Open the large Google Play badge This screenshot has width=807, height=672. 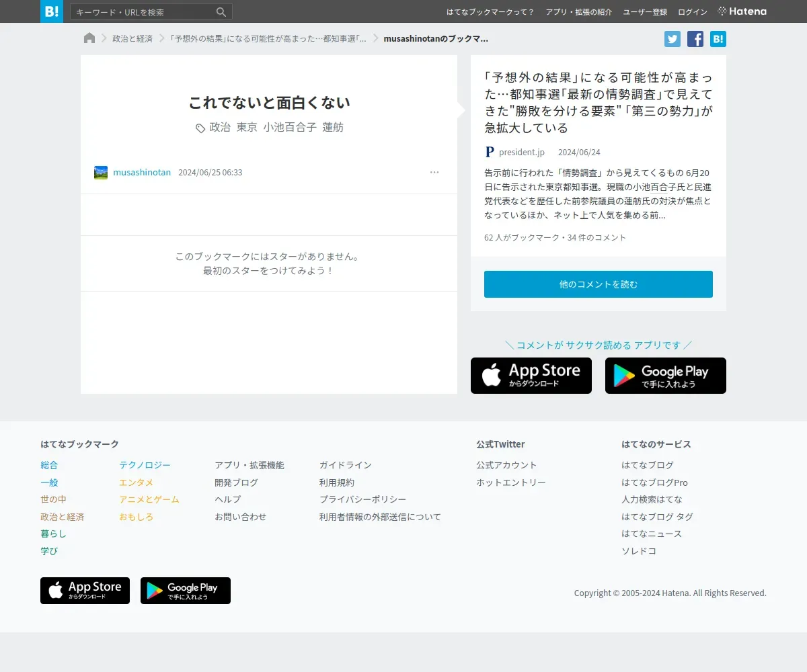click(x=666, y=376)
